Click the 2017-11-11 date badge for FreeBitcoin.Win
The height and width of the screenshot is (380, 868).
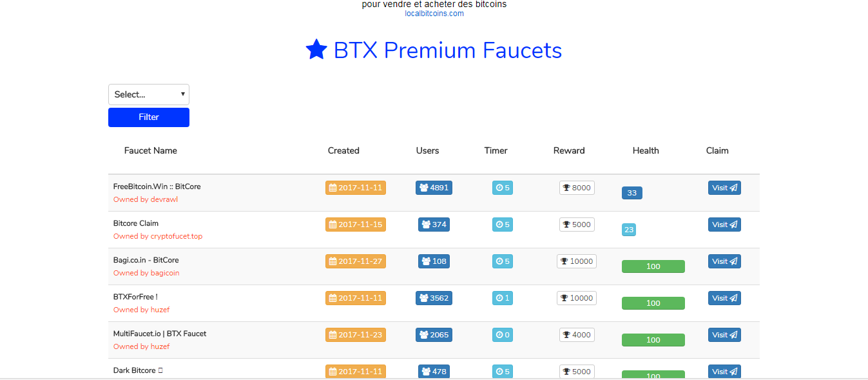click(x=356, y=188)
